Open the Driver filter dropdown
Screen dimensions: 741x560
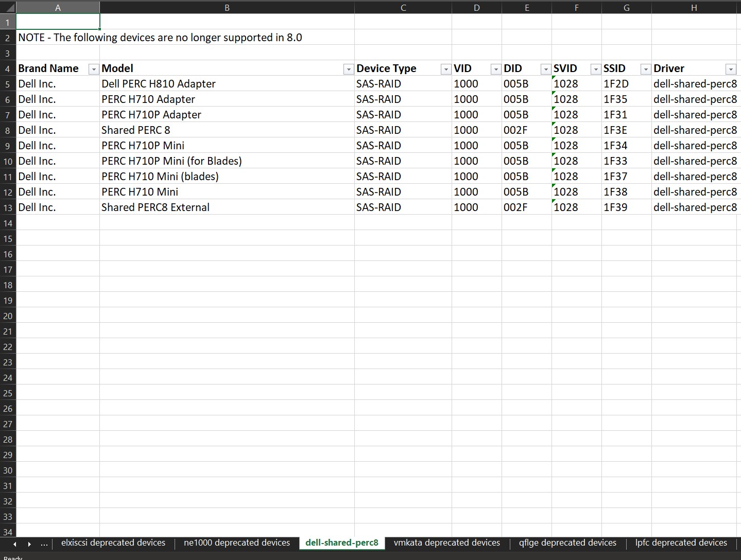[x=731, y=68]
